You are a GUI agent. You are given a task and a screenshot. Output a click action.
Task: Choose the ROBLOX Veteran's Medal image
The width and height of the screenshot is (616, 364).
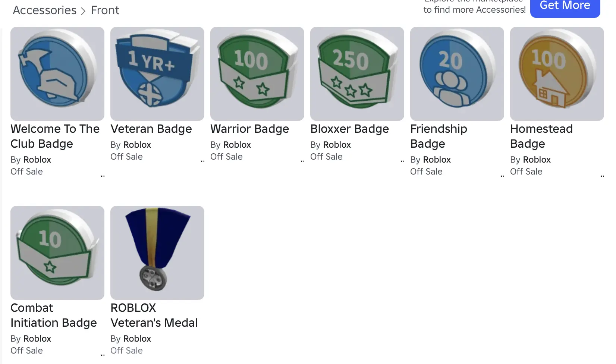coord(157,253)
